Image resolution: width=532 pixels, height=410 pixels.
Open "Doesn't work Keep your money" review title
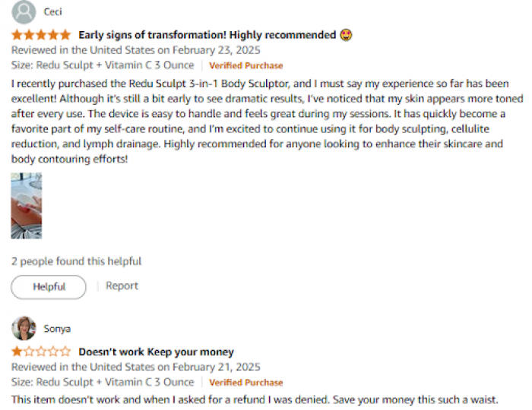pyautogui.click(x=156, y=352)
